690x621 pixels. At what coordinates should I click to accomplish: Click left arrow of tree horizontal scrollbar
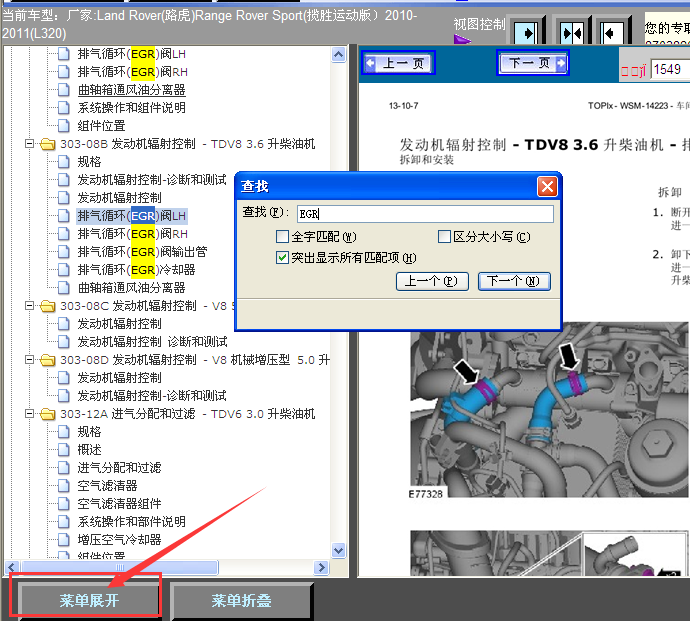(x=11, y=567)
